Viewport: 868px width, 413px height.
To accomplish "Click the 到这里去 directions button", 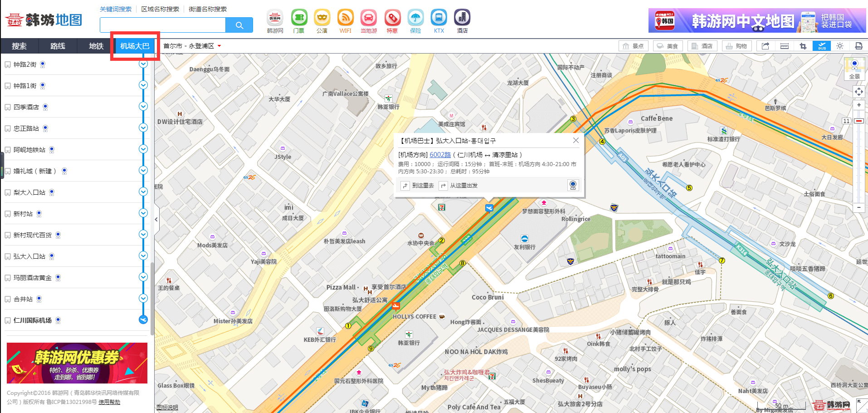I will coord(418,186).
